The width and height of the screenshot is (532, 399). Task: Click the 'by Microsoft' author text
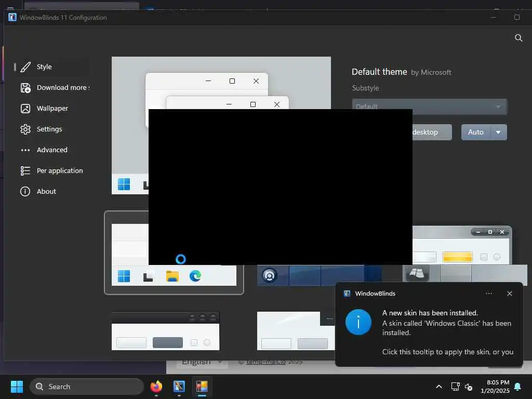point(431,72)
